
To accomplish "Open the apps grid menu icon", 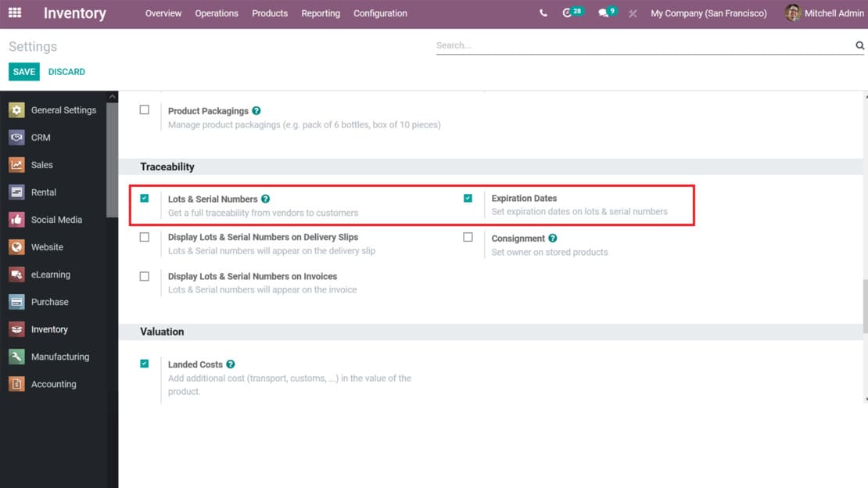I will [15, 13].
